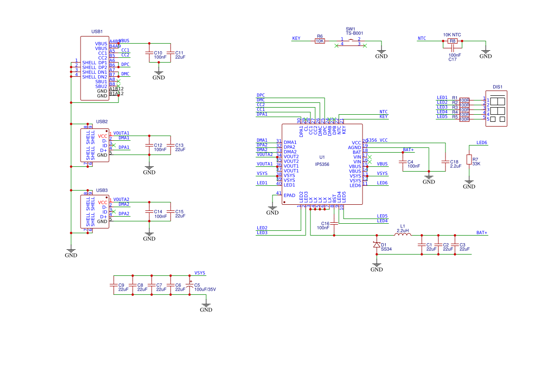The image size is (554, 392).
Task: Click the DPC label at top of wire bundle
Action: tap(261, 95)
